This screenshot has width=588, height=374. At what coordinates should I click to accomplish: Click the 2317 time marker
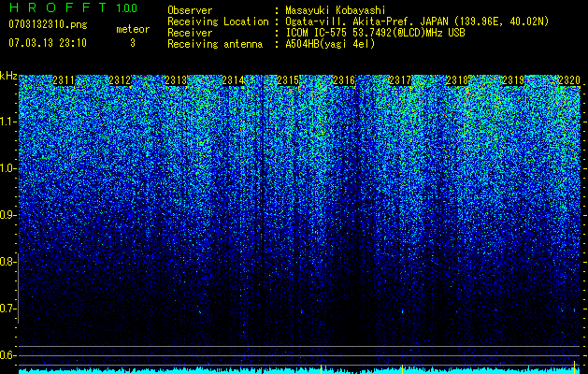[400, 79]
